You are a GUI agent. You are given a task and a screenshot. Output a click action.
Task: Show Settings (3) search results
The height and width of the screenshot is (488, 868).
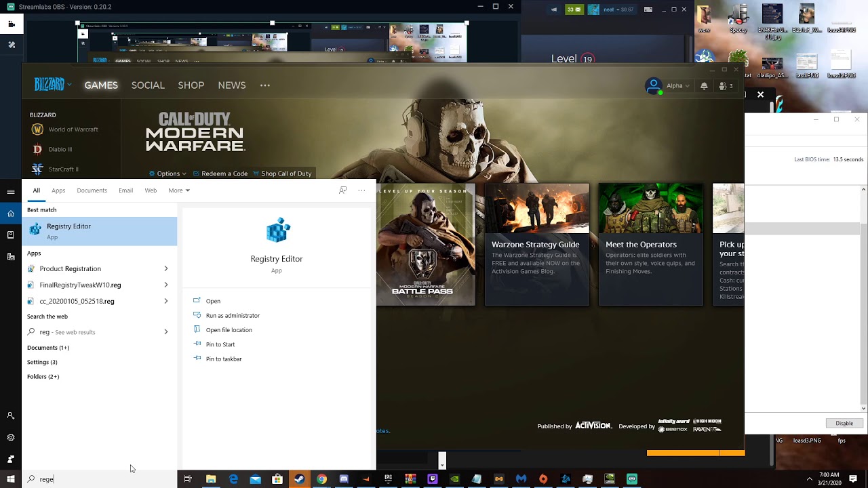[42, 362]
